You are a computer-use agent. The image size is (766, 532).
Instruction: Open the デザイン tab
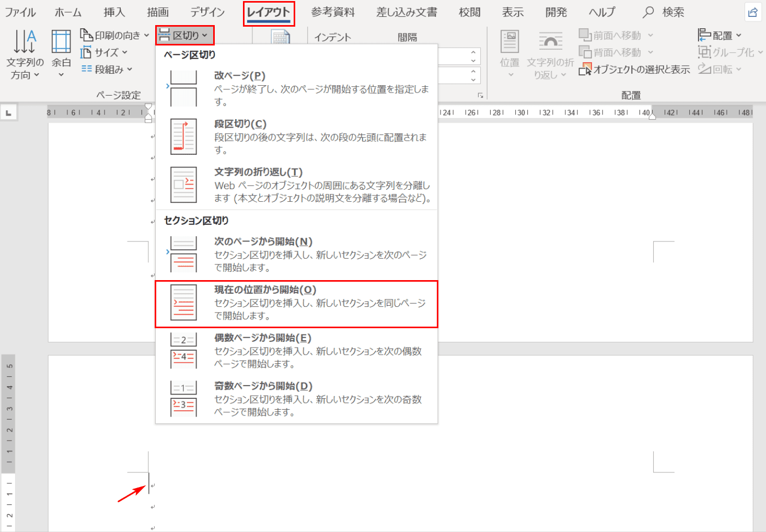(207, 12)
